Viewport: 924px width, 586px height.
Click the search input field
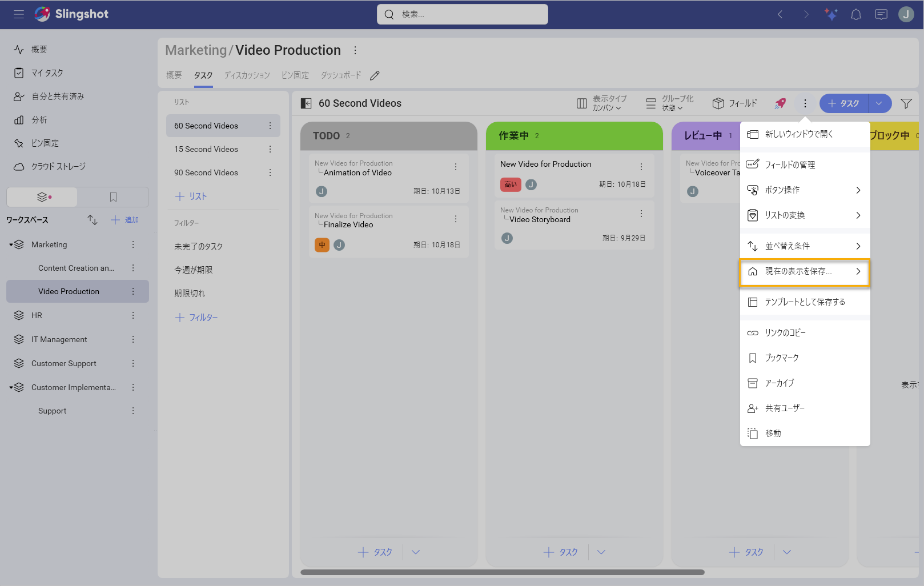[463, 14]
